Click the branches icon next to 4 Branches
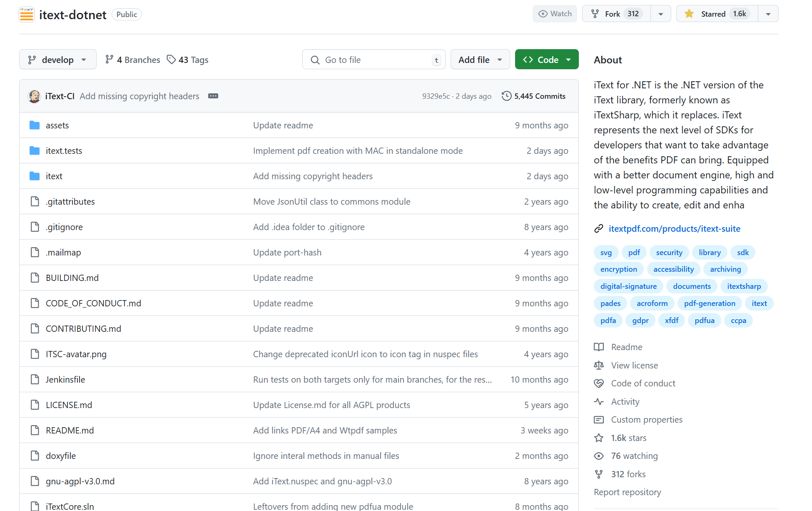Viewport: 812px width, 511px height. pos(110,60)
